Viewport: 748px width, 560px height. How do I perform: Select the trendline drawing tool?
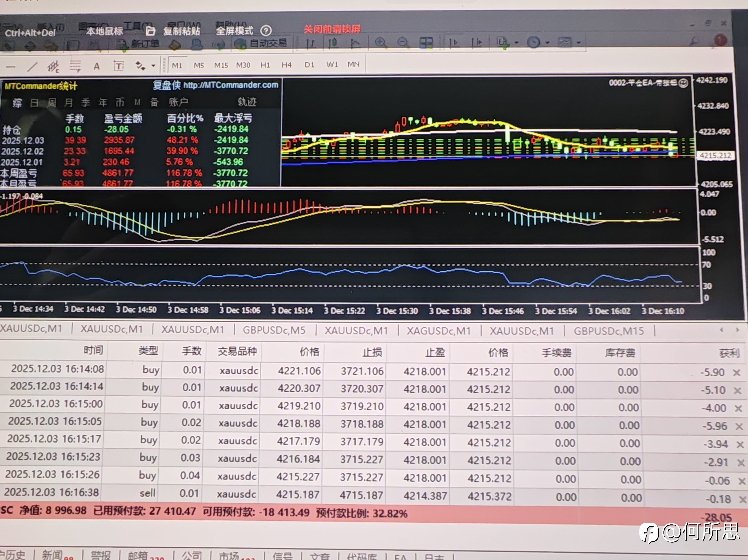[32, 67]
